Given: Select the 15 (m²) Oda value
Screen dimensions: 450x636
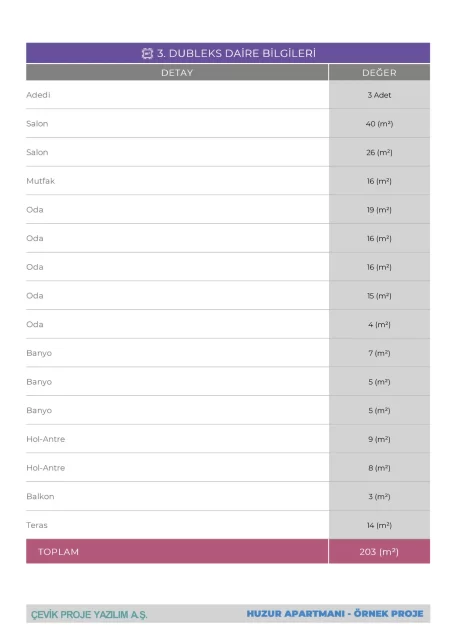Looking at the screenshot, I should tap(379, 296).
